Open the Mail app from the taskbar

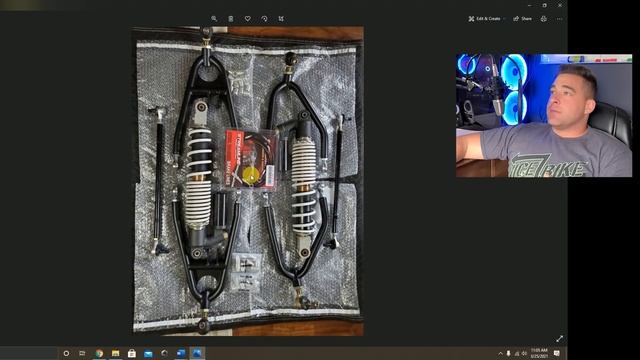[148, 353]
